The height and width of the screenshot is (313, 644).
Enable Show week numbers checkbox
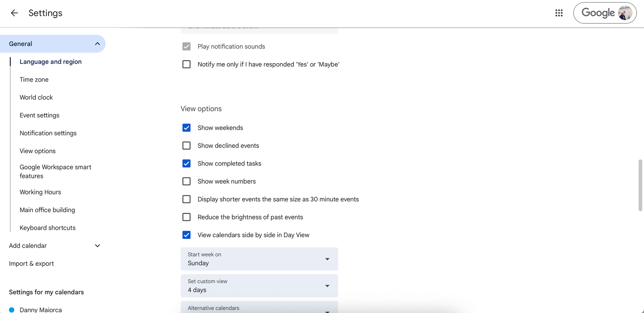pyautogui.click(x=187, y=182)
